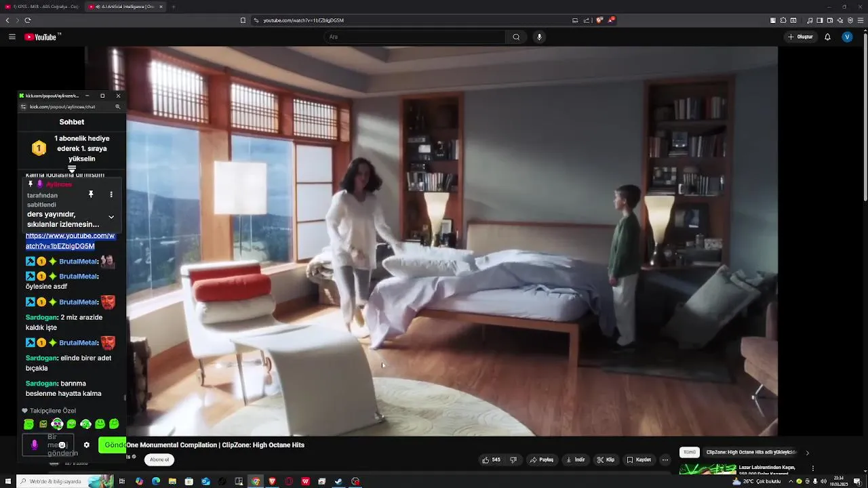Open the YouTube link in Kick chat
Image resolution: width=868 pixels, height=488 pixels.
70,241
